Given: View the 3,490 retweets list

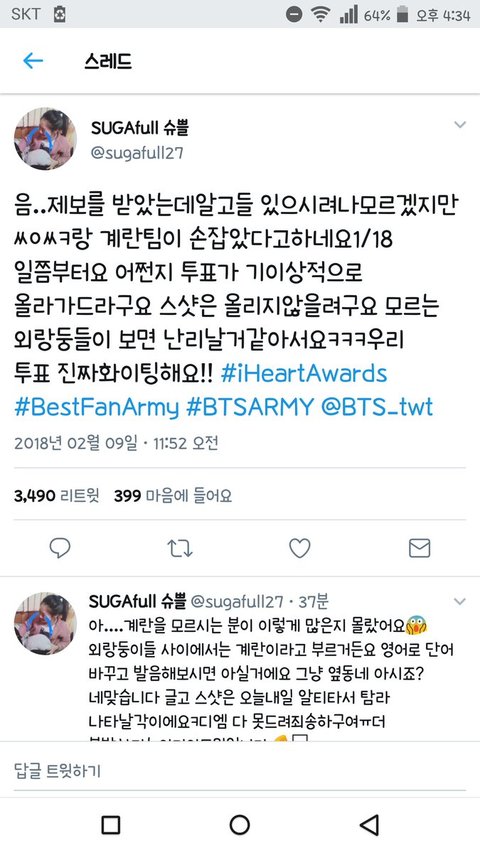Looking at the screenshot, I should tap(57, 496).
